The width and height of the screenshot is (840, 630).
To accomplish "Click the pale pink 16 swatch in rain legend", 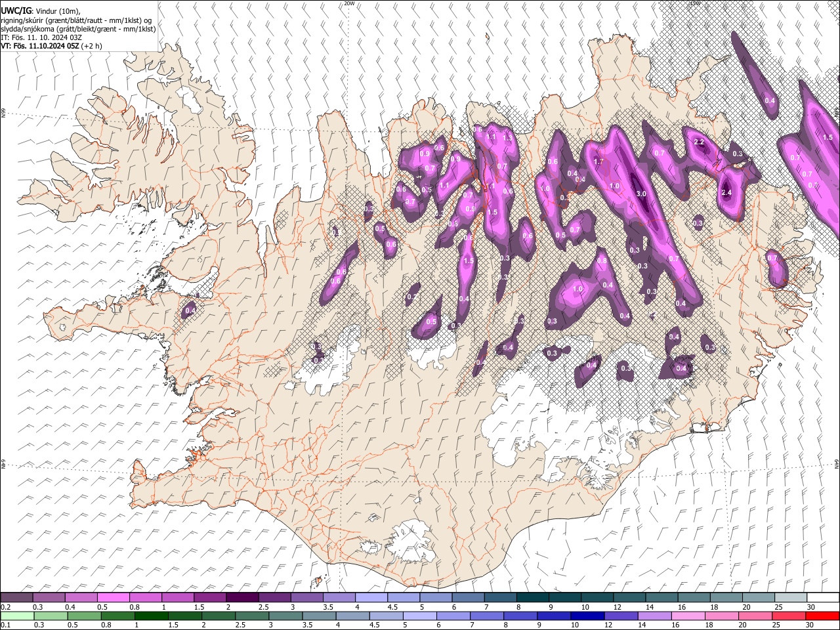I will point(688,616).
